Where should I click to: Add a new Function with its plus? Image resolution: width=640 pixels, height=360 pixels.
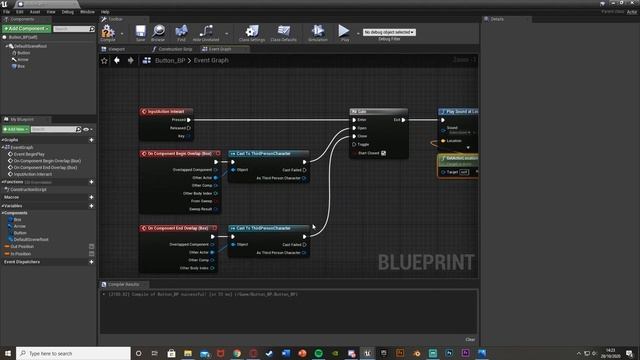tap(91, 182)
